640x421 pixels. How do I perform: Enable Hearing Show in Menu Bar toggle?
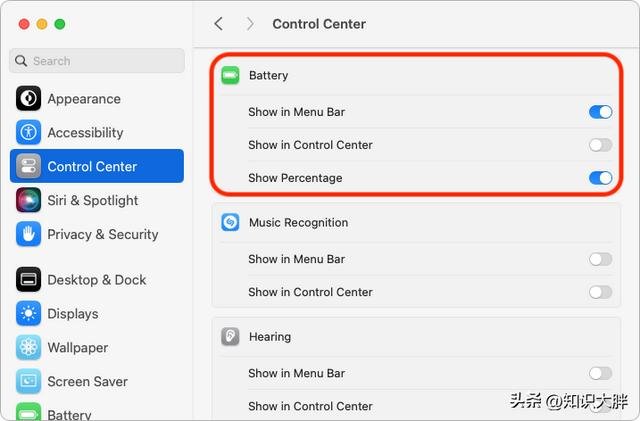(600, 373)
